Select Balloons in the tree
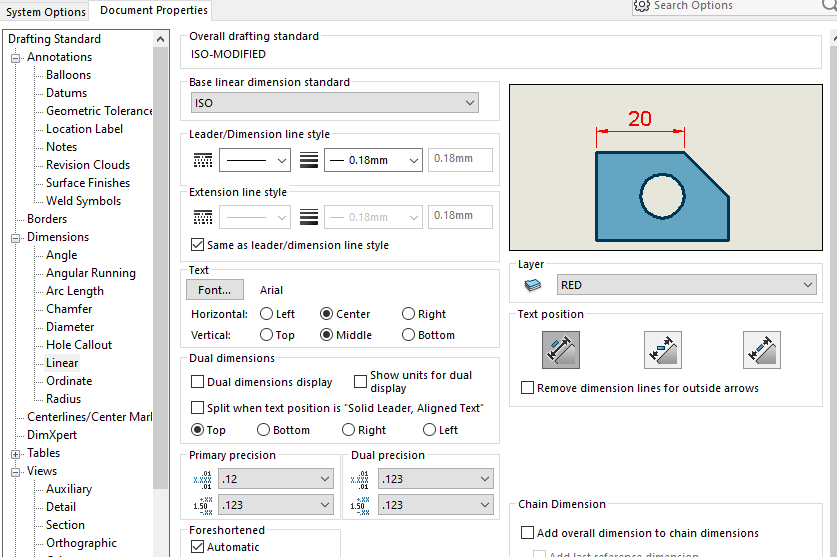Screen dimensions: 837x557 (x=68, y=75)
